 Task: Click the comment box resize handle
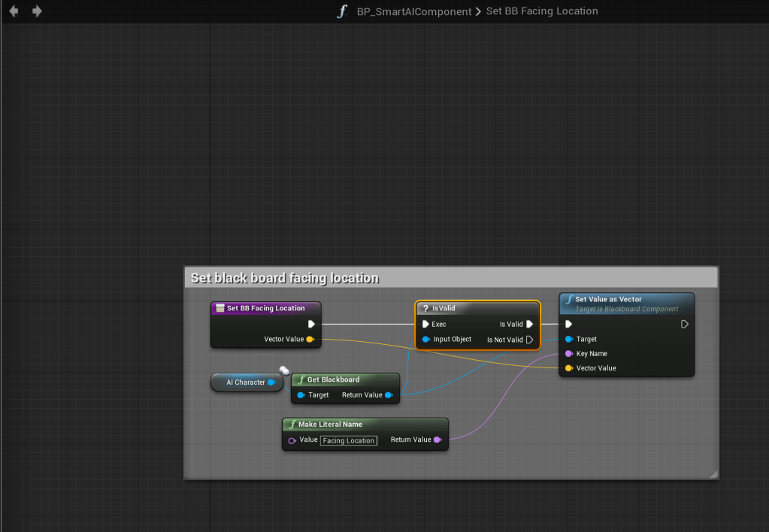pos(713,474)
